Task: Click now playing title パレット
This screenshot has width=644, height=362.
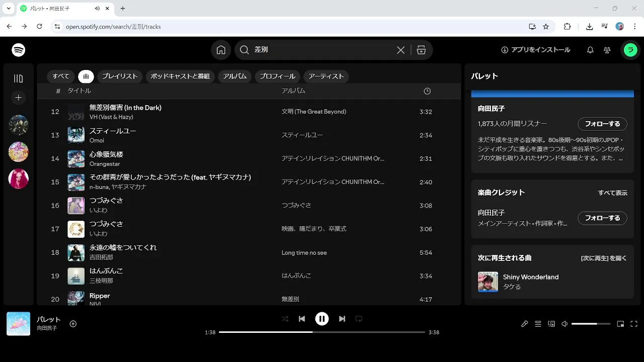Action: [x=49, y=319]
